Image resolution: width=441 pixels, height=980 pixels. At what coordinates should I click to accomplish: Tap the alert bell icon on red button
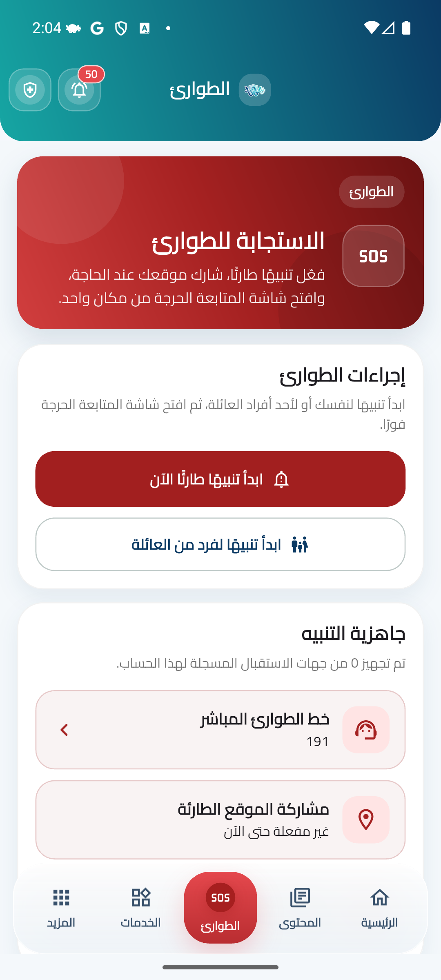tap(281, 479)
